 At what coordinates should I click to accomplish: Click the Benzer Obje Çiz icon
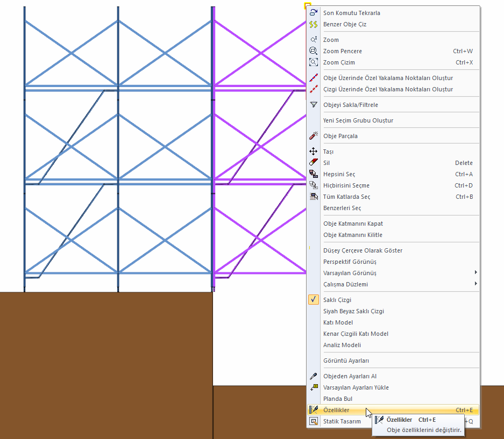tap(314, 24)
